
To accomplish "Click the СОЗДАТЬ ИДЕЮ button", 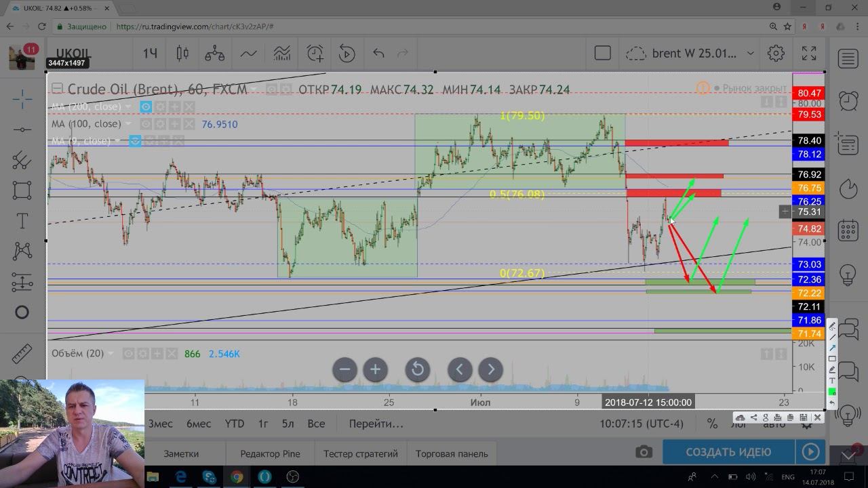I will [x=728, y=452].
